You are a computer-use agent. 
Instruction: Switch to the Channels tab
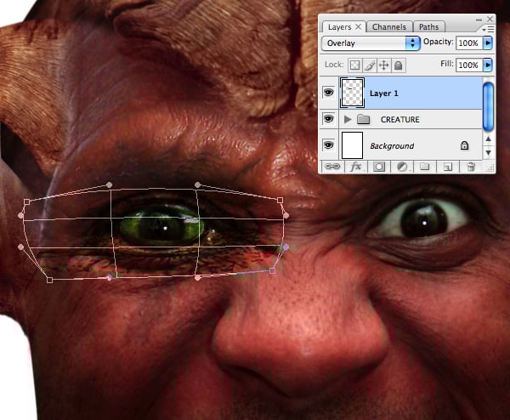tap(389, 27)
